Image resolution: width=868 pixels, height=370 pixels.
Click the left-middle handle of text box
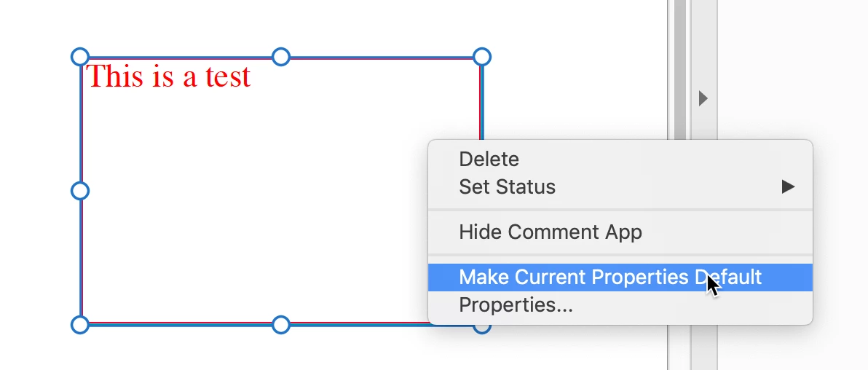(80, 191)
